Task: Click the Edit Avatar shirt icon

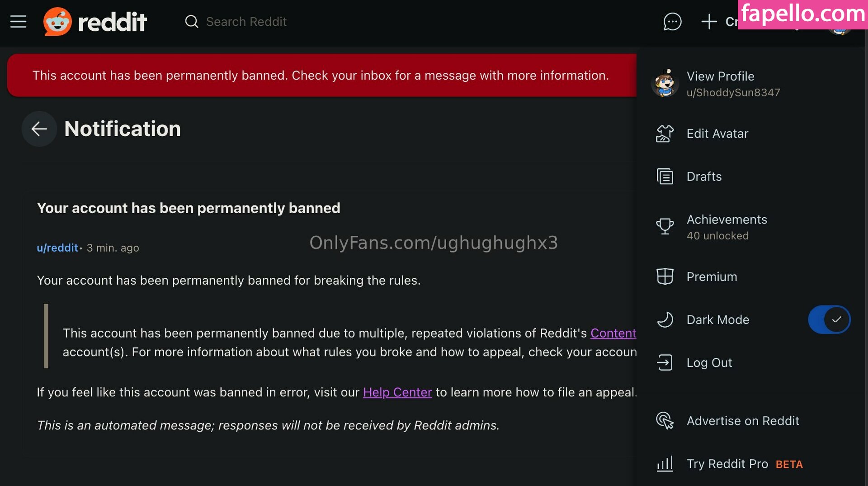Action: (x=665, y=134)
